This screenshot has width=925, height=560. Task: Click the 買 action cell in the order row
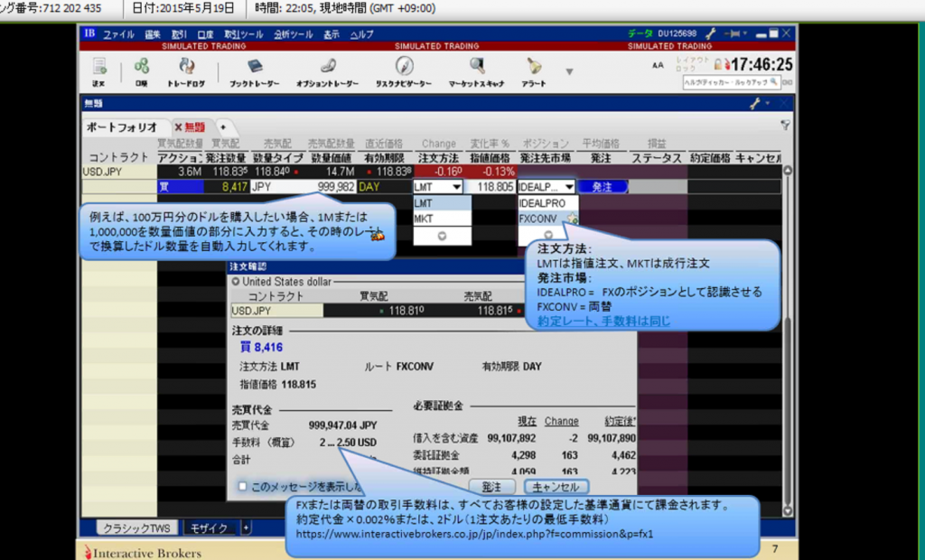click(181, 187)
